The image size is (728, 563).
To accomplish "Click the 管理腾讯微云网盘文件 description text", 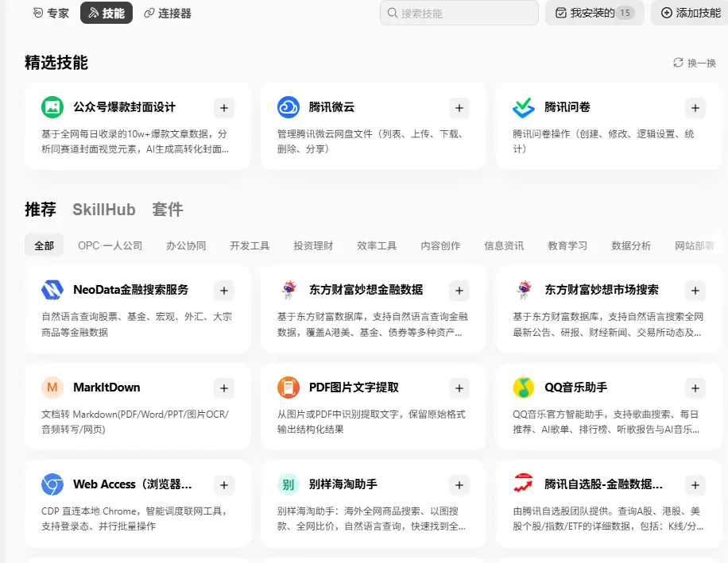I will (370, 141).
